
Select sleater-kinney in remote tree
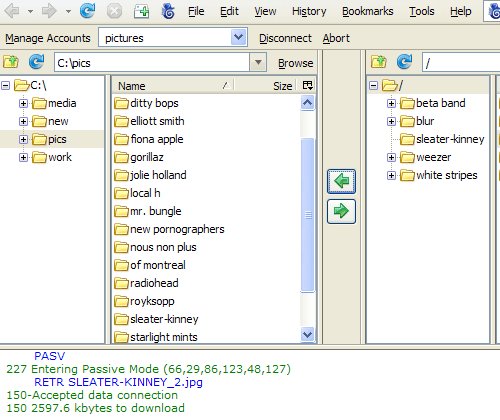coord(442,139)
